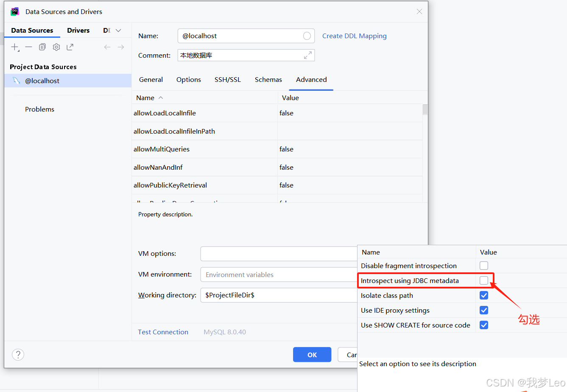Click the forward navigation arrow
The height and width of the screenshot is (392, 567).
click(121, 47)
